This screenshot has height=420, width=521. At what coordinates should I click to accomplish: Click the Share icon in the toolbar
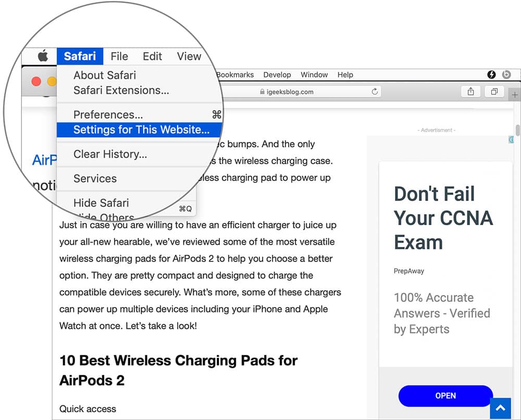470,91
